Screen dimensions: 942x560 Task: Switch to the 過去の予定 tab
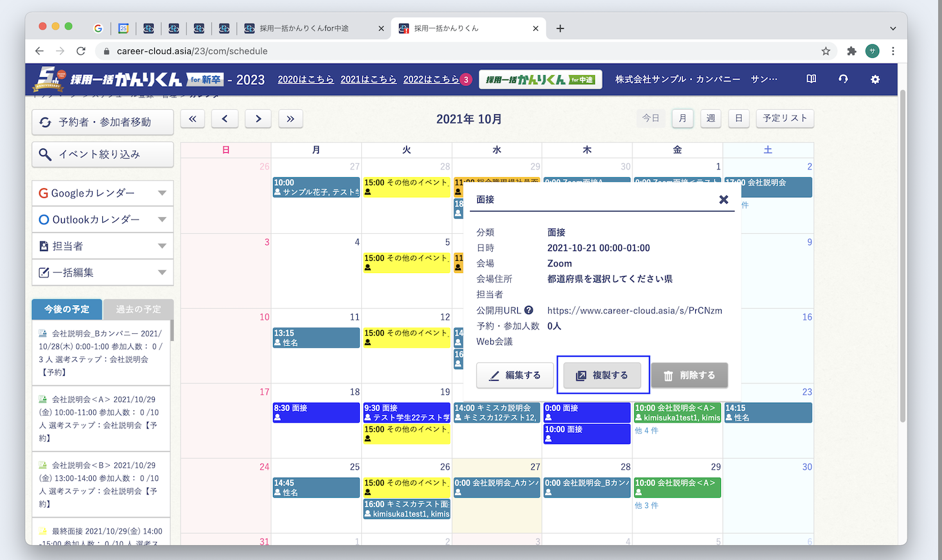click(138, 310)
